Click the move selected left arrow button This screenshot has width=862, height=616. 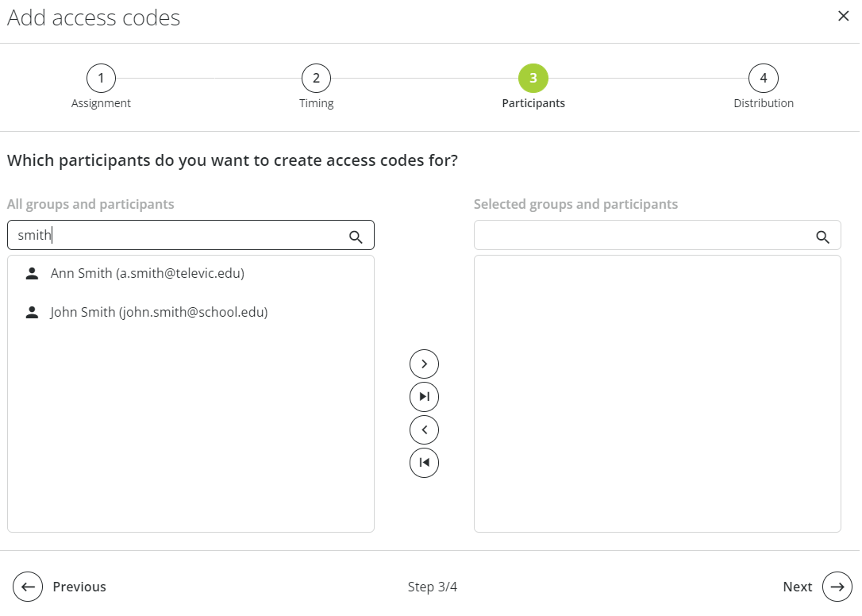[424, 429]
